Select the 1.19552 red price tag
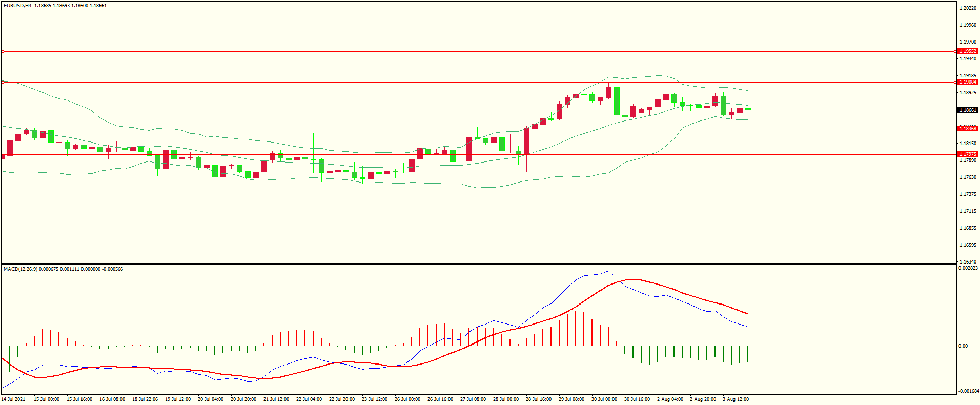 point(968,51)
